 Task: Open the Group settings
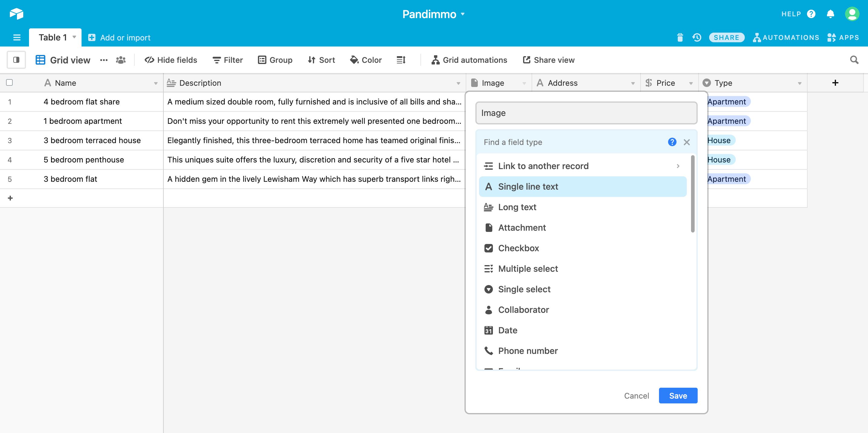tap(275, 60)
